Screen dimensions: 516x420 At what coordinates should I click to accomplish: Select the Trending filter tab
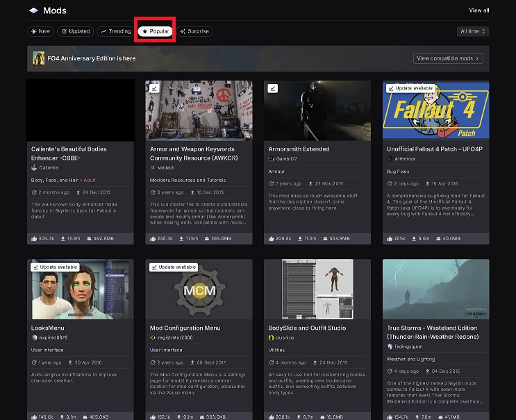pyautogui.click(x=115, y=31)
